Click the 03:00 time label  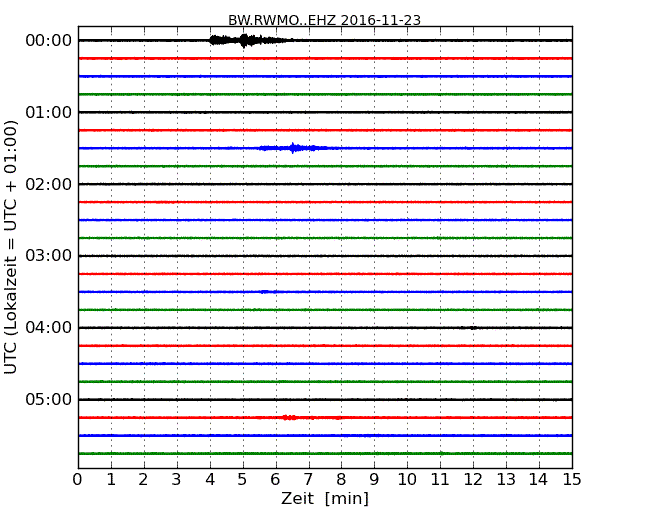click(49, 256)
